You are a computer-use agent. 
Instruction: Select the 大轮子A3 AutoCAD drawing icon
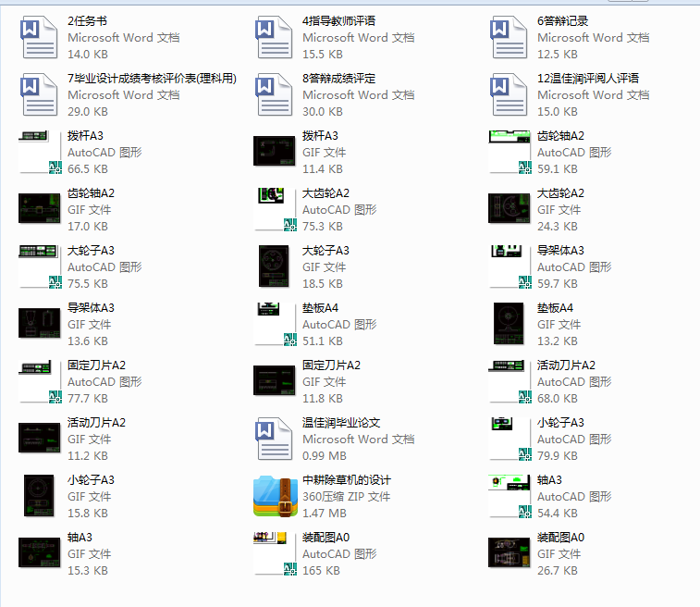pos(40,266)
